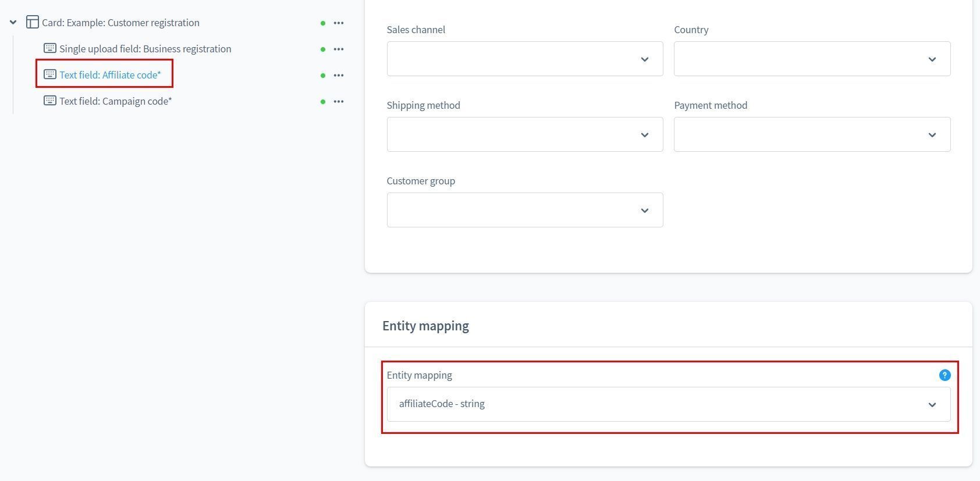The height and width of the screenshot is (481, 980).
Task: Open options menu for Business registration field
Action: (x=339, y=49)
